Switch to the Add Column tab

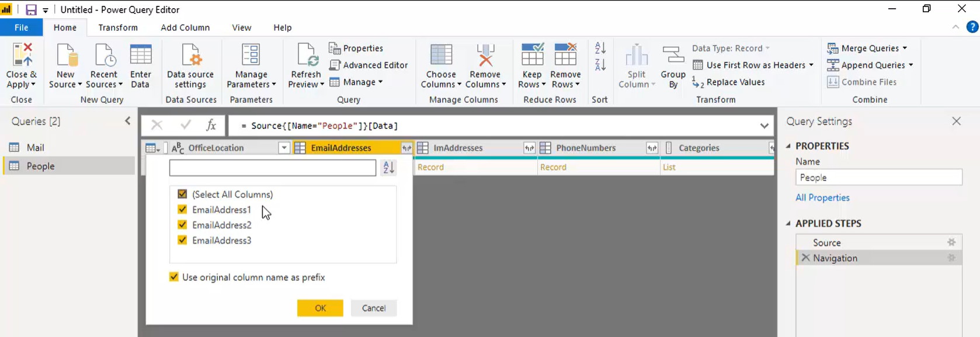point(185,27)
